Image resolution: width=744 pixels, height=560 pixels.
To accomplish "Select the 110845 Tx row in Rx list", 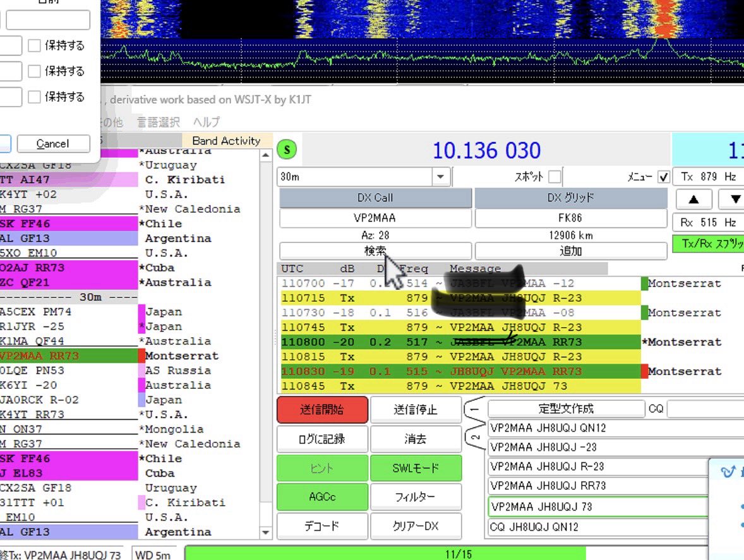I will coord(460,386).
